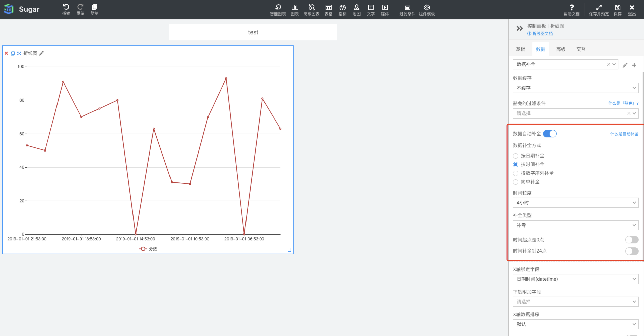
Task: Insert a 表格 table component
Action: (328, 10)
